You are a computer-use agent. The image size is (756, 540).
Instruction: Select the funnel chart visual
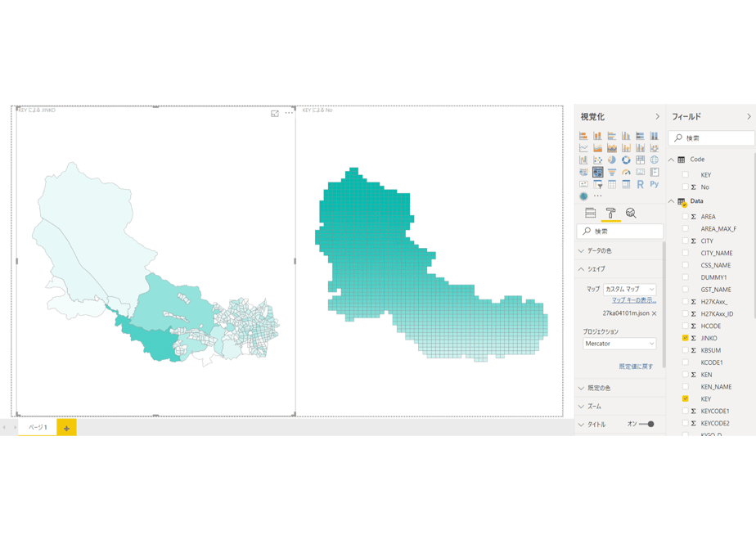click(612, 172)
